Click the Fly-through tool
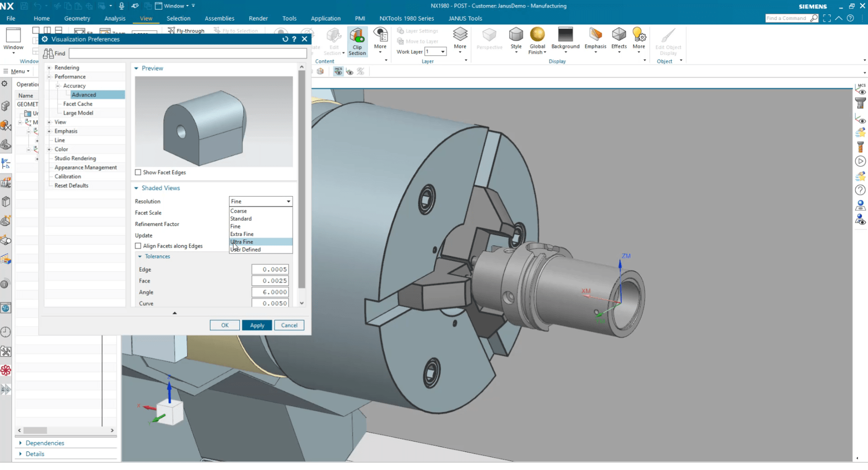Screen dimensions: 868x470 pos(186,31)
